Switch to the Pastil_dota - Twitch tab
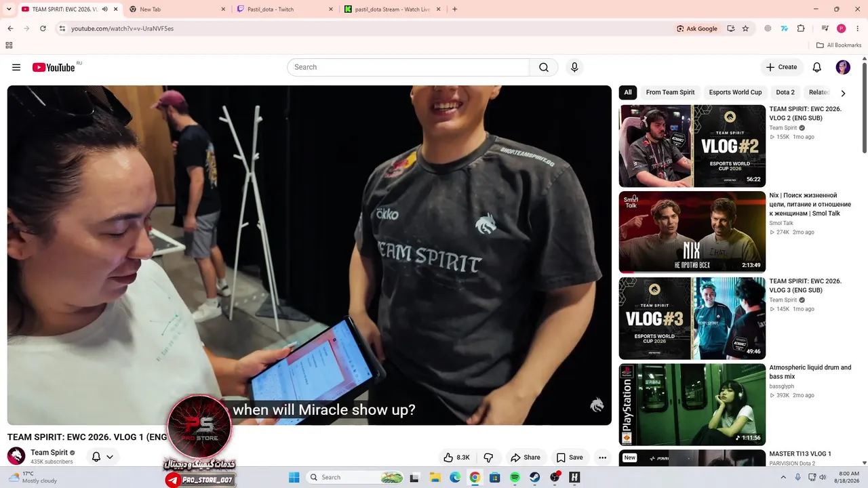The image size is (868, 488). tap(285, 9)
